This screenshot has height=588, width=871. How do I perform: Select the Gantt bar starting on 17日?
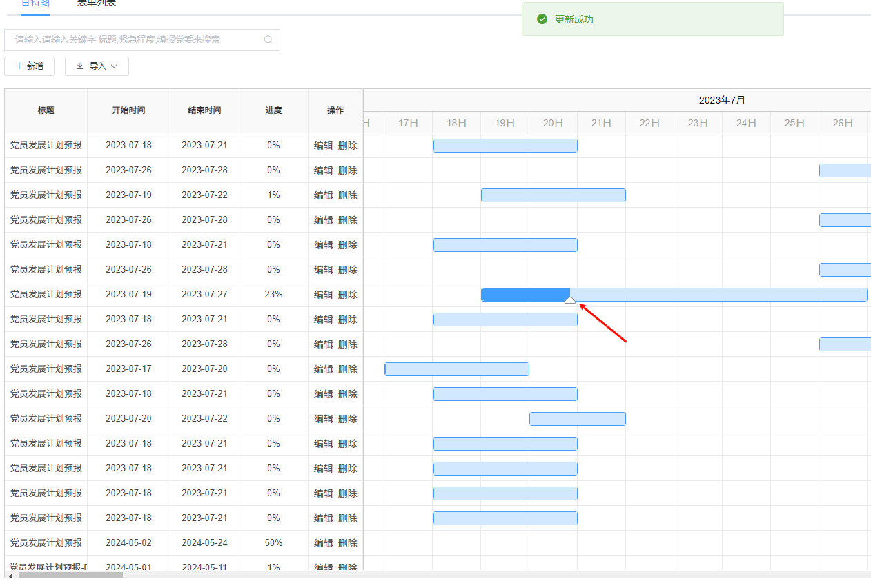(457, 369)
